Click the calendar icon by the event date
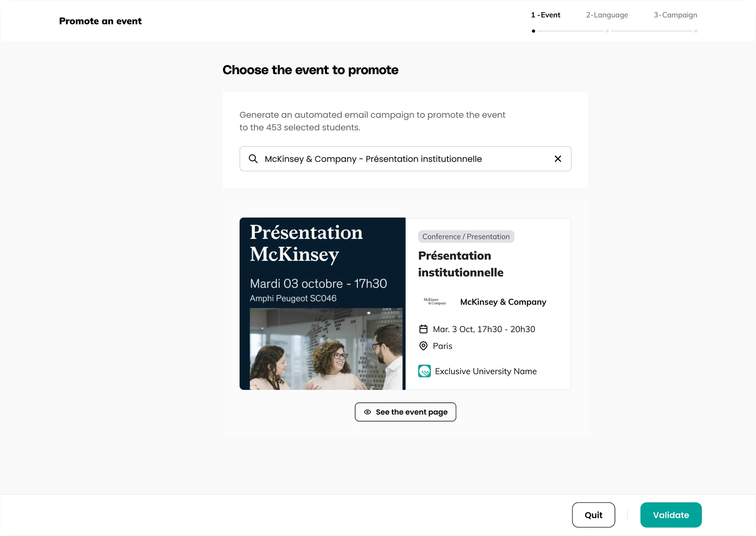Image resolution: width=756 pixels, height=536 pixels. point(423,329)
